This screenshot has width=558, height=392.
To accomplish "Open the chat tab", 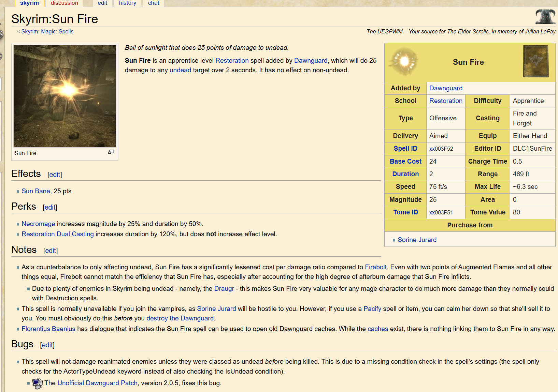I will pyautogui.click(x=154, y=3).
